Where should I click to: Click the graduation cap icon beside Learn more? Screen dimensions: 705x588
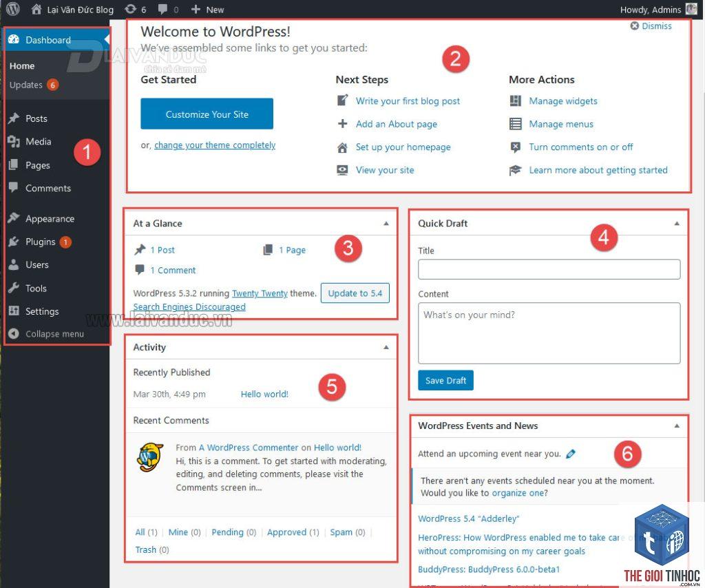515,170
